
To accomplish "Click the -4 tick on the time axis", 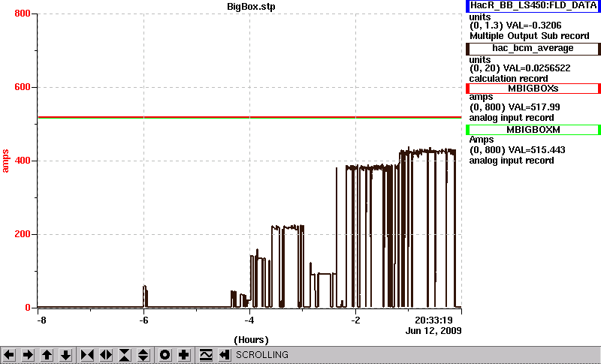I will pyautogui.click(x=249, y=320).
